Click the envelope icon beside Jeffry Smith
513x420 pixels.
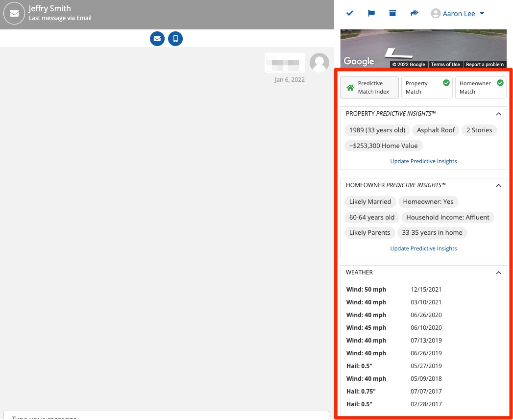click(14, 14)
